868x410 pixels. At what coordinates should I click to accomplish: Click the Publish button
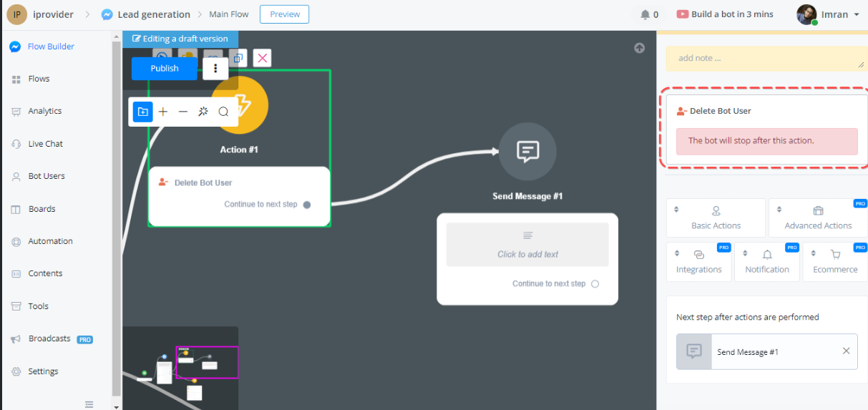[165, 69]
